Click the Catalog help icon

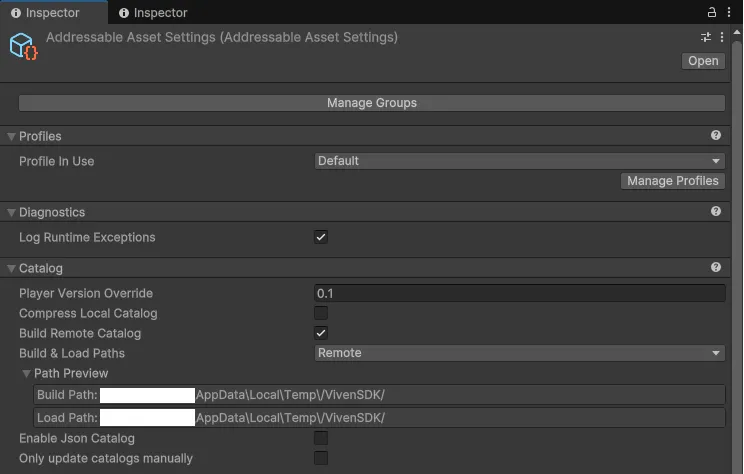coord(716,268)
